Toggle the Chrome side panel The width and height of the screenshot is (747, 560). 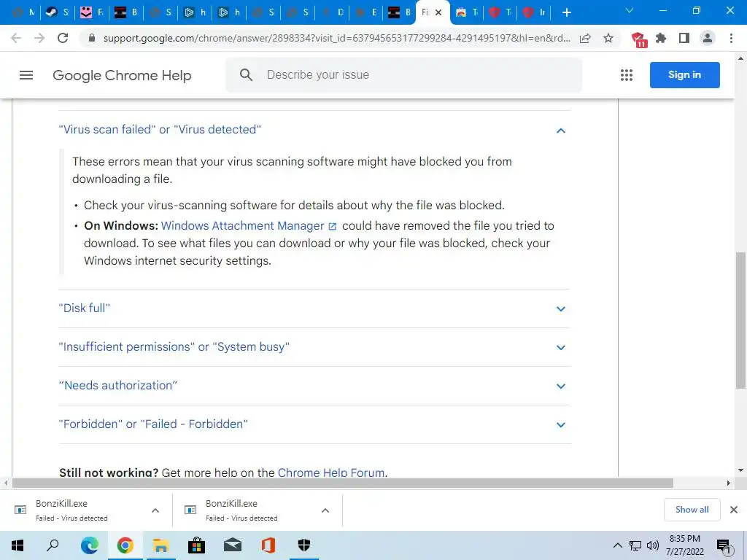tap(684, 38)
